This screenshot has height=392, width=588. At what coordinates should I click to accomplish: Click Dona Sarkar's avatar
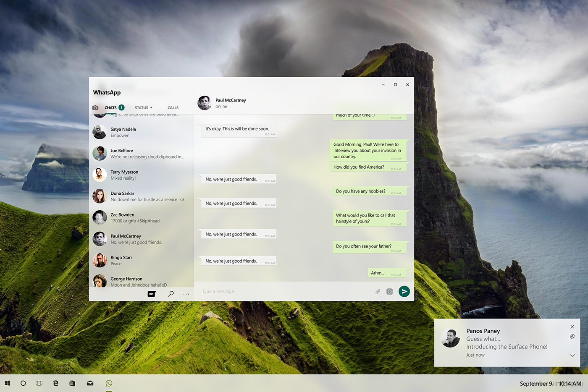100,196
